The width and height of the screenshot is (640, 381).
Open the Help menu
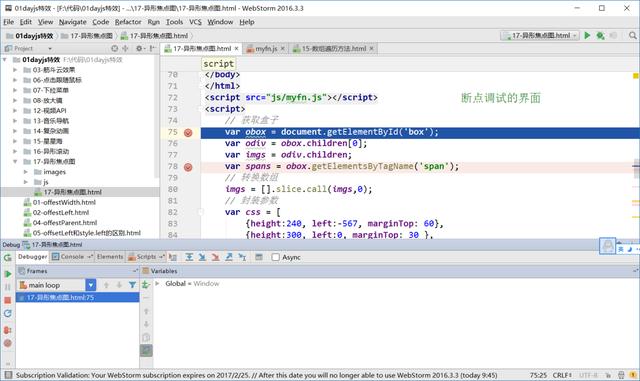click(247, 22)
